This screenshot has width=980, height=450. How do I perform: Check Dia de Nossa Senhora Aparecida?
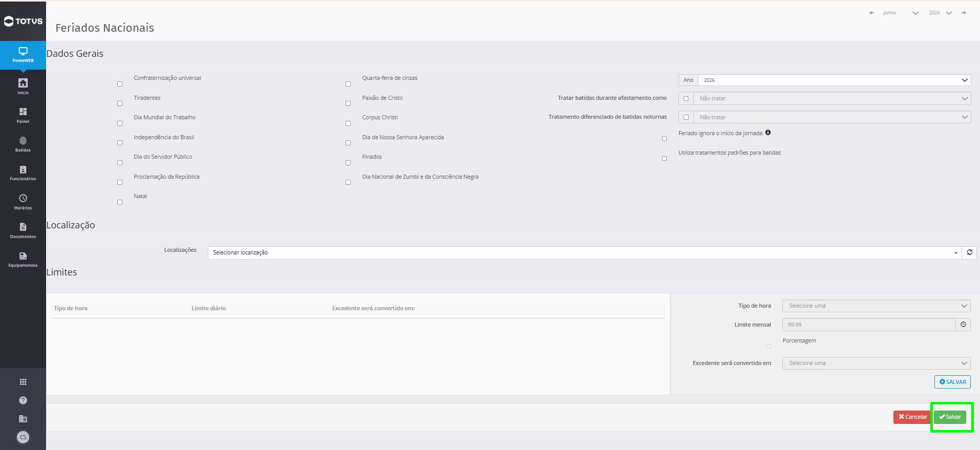[348, 143]
